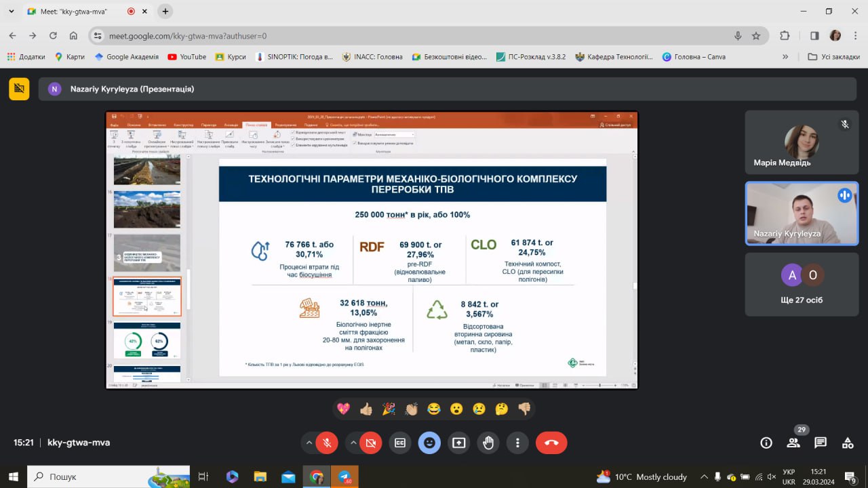This screenshot has width=868, height=488.
Task: Expand the bookmarks overflow chevron
Action: tap(785, 57)
